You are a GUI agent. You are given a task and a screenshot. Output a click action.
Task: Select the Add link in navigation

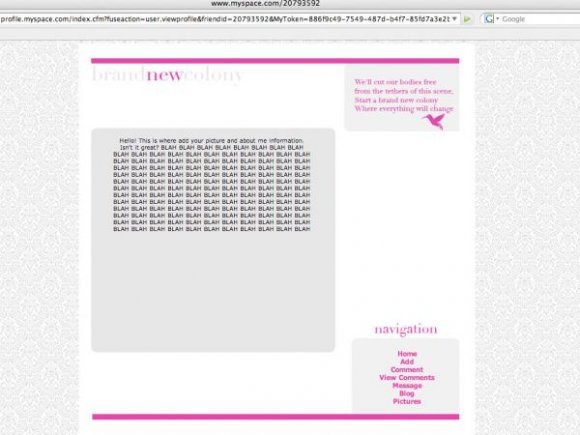(407, 362)
